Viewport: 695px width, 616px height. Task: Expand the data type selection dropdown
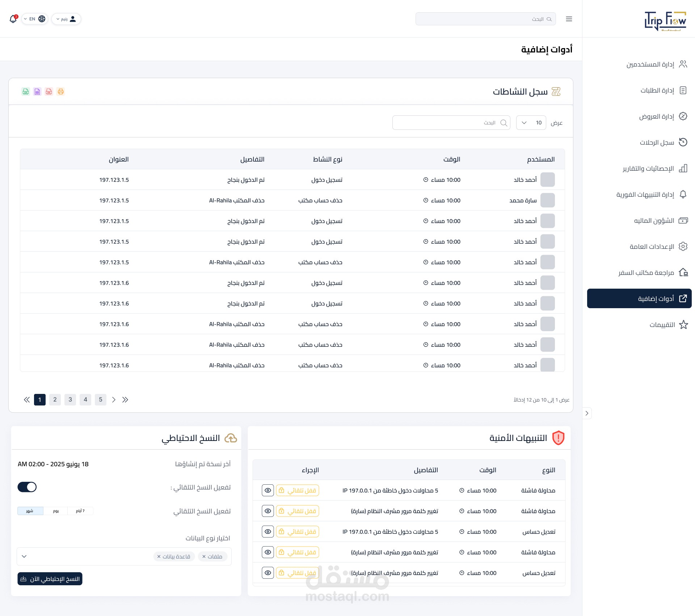(24, 556)
